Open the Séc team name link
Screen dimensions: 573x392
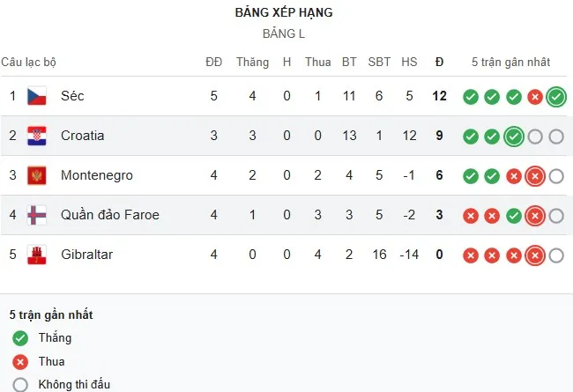point(72,96)
